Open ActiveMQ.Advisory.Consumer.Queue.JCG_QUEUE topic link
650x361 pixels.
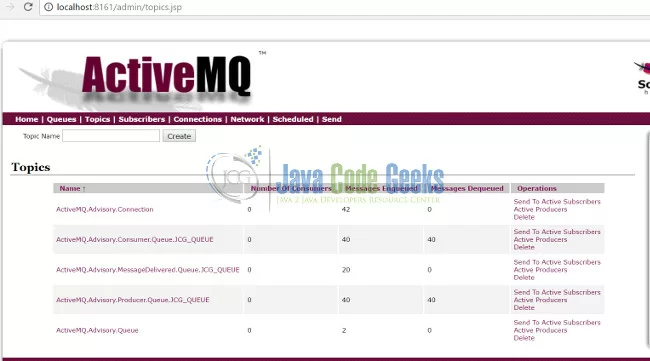pos(135,240)
